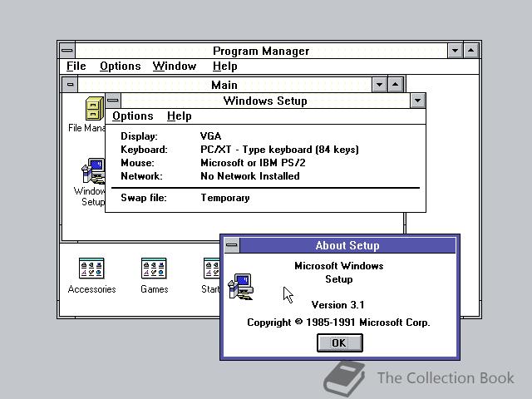Click the 'Temporary' swap file value
Image resolution: width=532 pixels, height=399 pixels.
click(x=225, y=198)
